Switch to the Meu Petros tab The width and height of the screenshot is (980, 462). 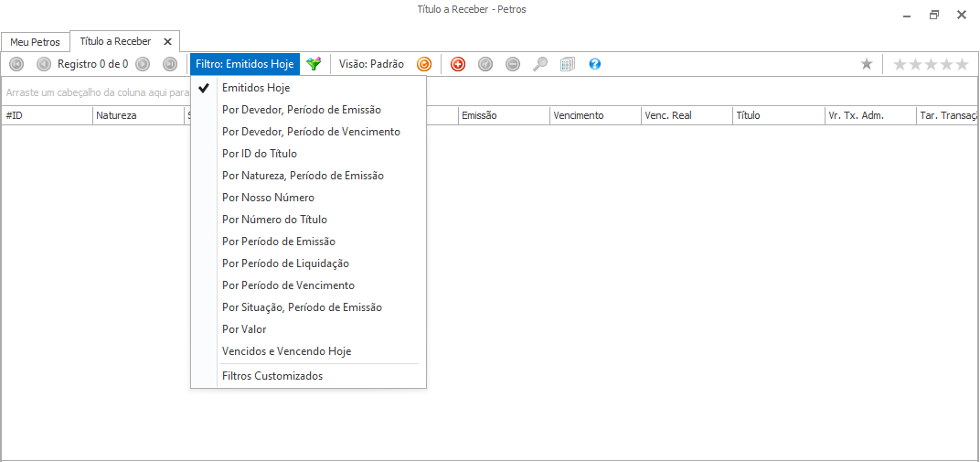coord(35,42)
